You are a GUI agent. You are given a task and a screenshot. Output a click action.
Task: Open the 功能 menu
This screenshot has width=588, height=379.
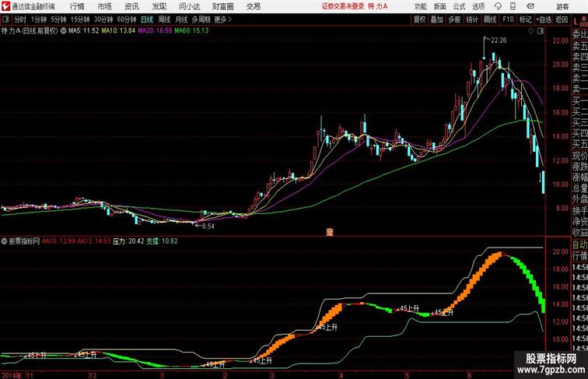420,6
